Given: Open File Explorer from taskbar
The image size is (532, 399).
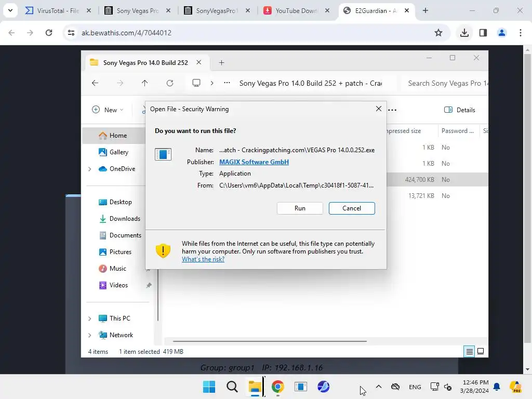Looking at the screenshot, I should click(255, 387).
